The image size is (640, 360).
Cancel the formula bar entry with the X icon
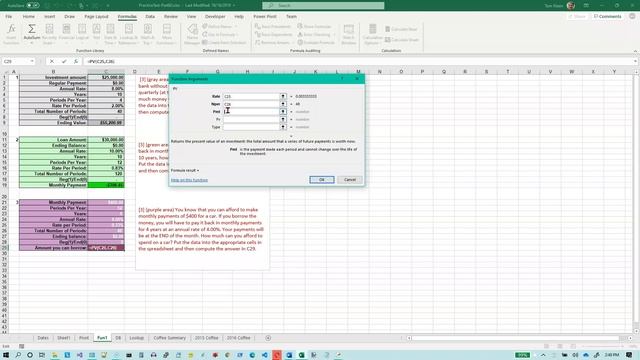click(x=51, y=61)
